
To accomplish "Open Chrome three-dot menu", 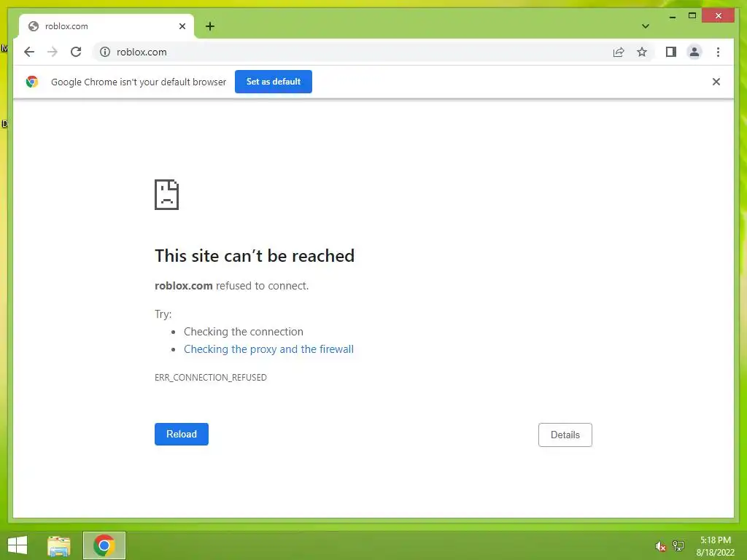I will pyautogui.click(x=718, y=52).
